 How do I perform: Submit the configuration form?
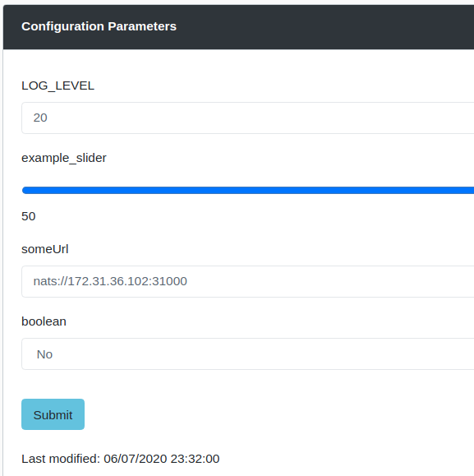point(53,414)
